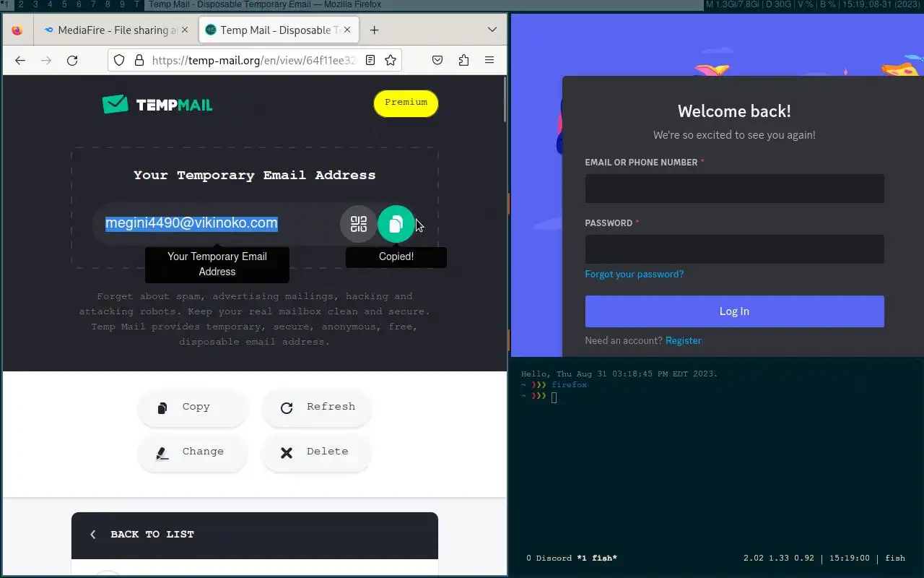924x578 pixels.
Task: Select workspace 2 in top bar
Action: 21,4
